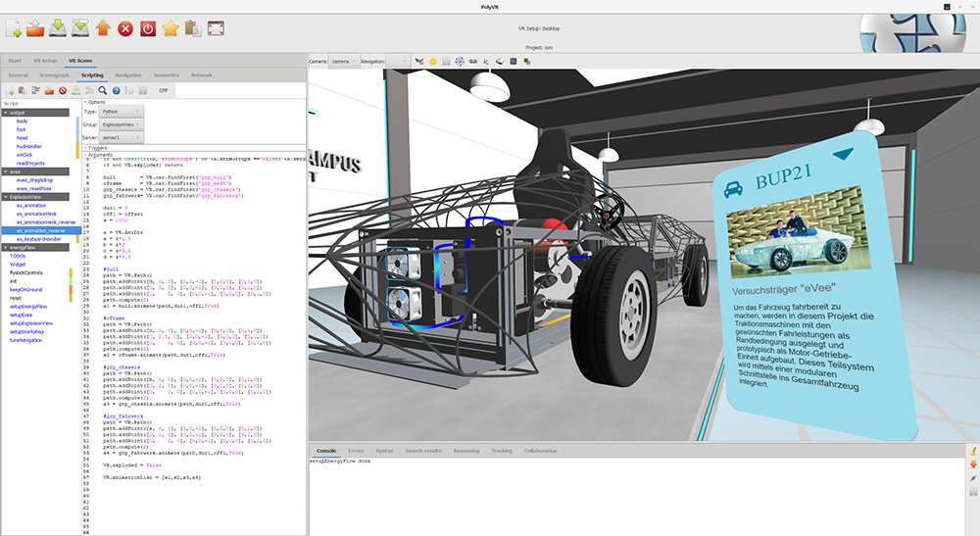This screenshot has width=980, height=536.
Task: Open the Group dropdown showing ExplosionView
Action: [x=122, y=125]
